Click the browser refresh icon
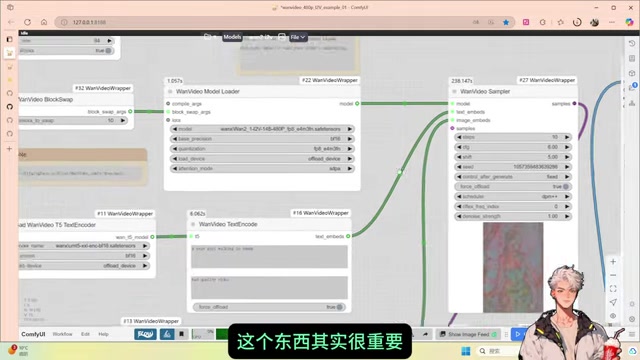 [27, 22]
